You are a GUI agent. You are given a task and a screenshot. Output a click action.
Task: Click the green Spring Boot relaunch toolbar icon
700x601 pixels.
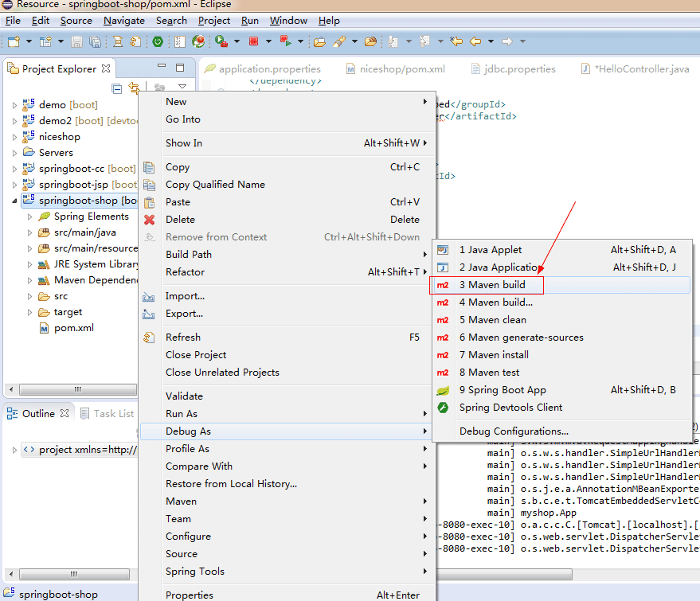(x=158, y=41)
